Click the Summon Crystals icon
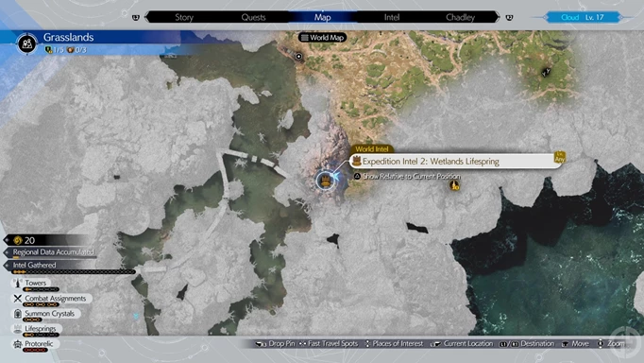 point(18,314)
